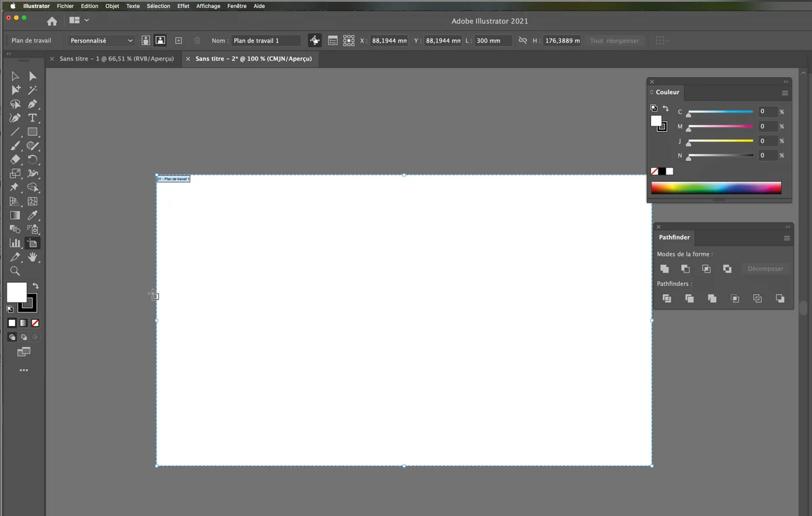The width and height of the screenshot is (812, 516).
Task: Set None fill in toolbar
Action: coord(35,323)
